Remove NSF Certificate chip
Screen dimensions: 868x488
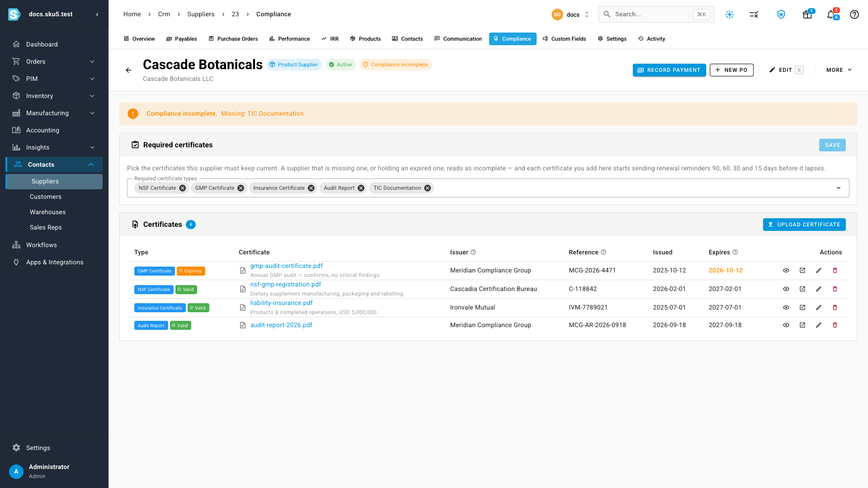(183, 188)
